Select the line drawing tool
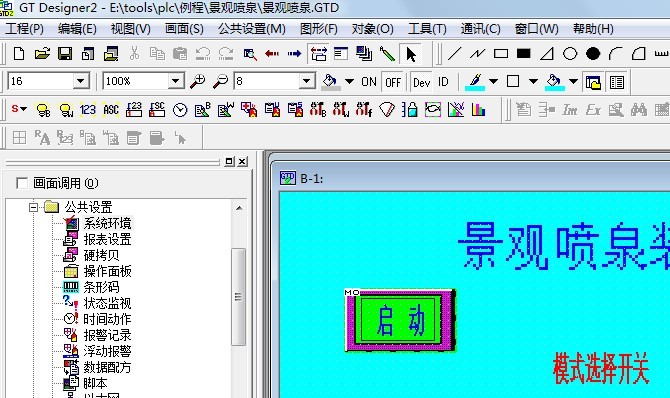 click(454, 54)
